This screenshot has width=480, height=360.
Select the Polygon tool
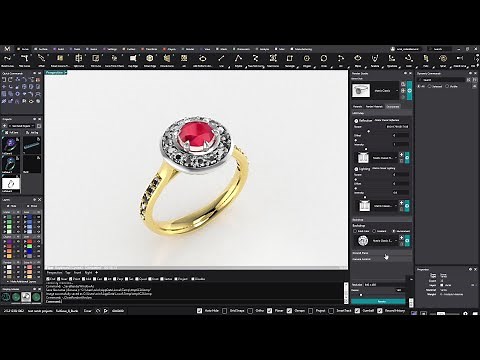[307, 60]
